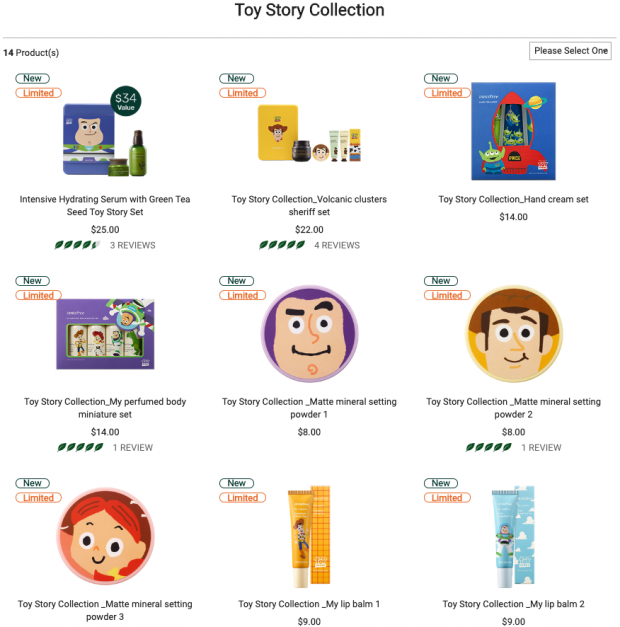
Task: Open the yellow Woody lip balm 1 image
Action: [309, 536]
